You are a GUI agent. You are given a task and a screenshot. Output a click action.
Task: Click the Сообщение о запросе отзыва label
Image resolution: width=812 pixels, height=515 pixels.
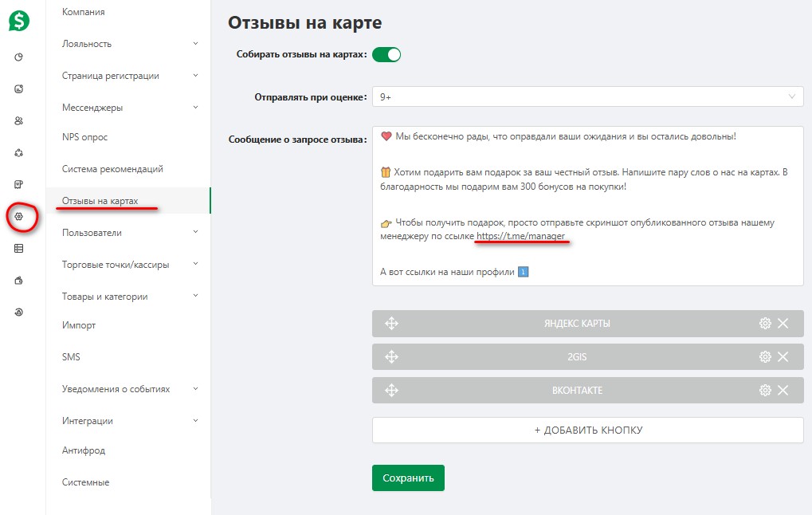pos(298,140)
